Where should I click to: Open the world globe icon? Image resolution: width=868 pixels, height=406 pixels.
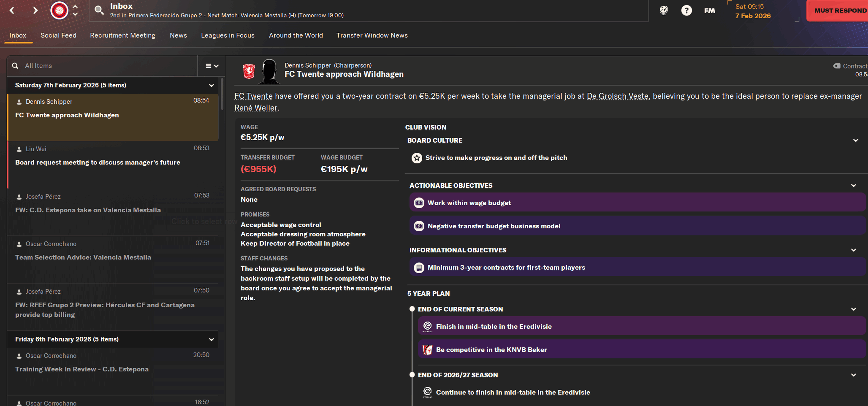point(664,10)
